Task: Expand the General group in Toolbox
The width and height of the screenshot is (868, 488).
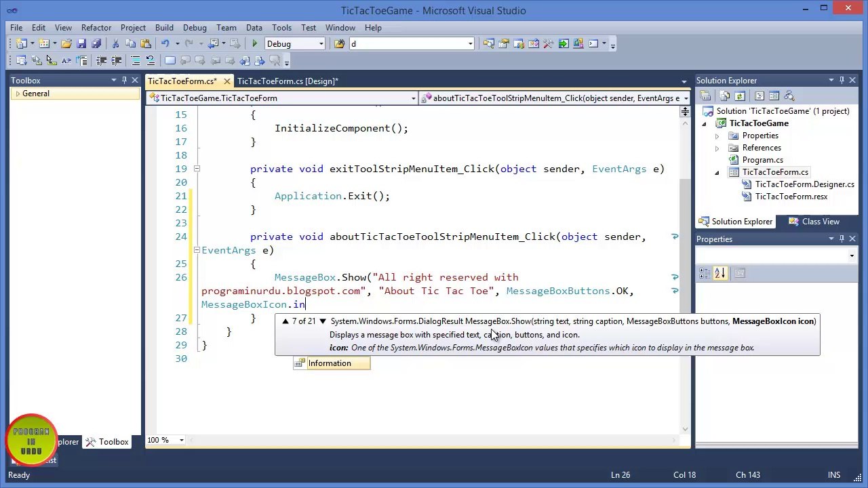Action: (18, 94)
